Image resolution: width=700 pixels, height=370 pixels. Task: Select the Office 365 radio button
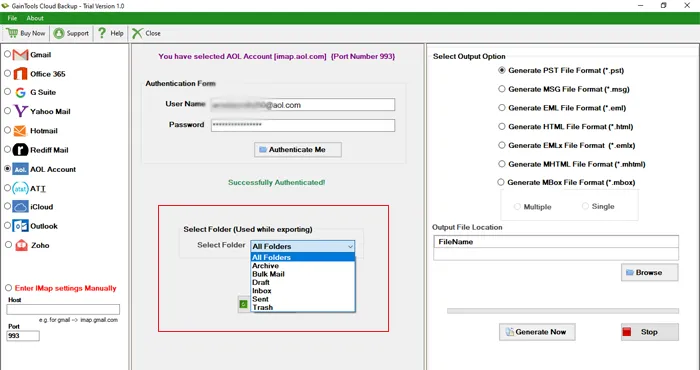point(8,73)
